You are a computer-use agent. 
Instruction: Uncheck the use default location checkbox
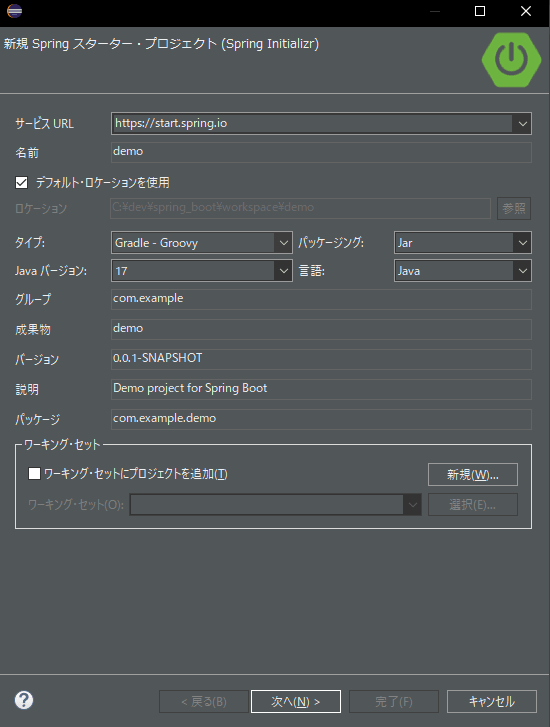21,182
